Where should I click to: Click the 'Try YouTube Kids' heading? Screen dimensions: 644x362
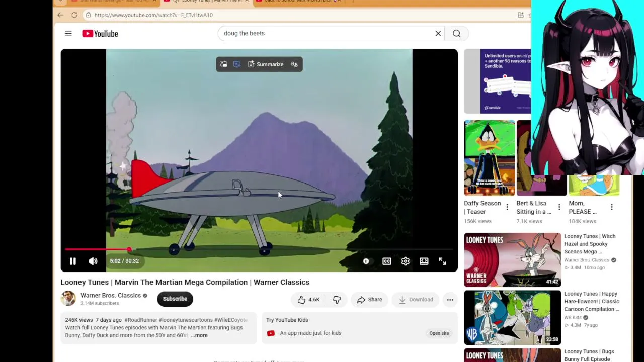pos(287,320)
